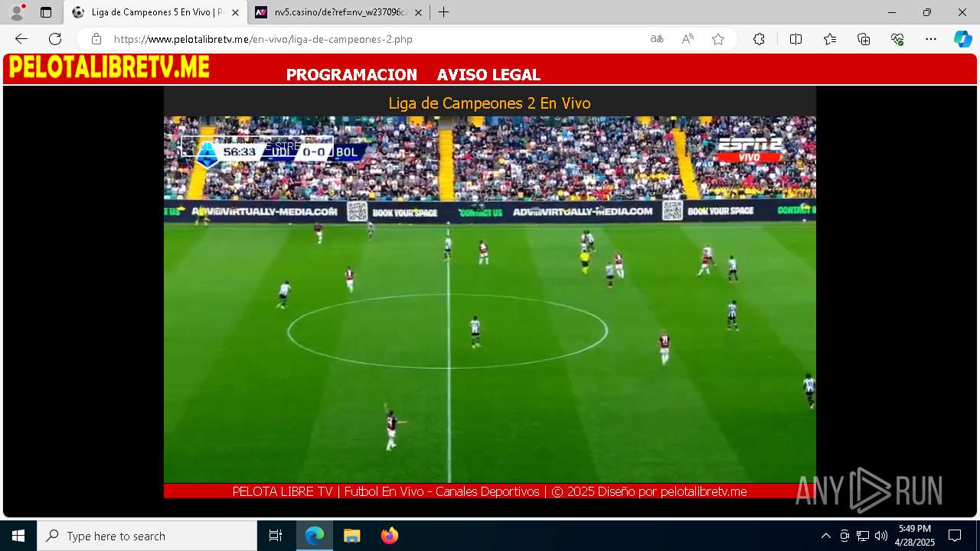Open the Favorites list
980x551 pixels.
coord(830,39)
